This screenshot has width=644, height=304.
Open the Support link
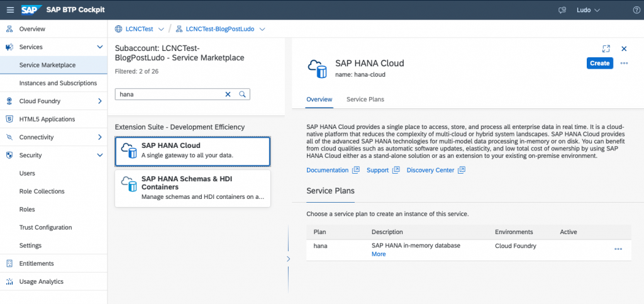coord(377,170)
